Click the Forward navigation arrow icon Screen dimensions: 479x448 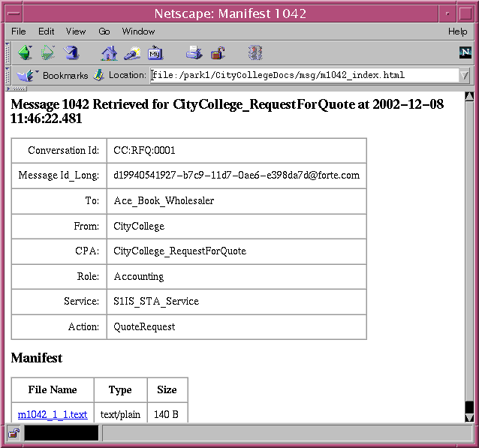[47, 53]
